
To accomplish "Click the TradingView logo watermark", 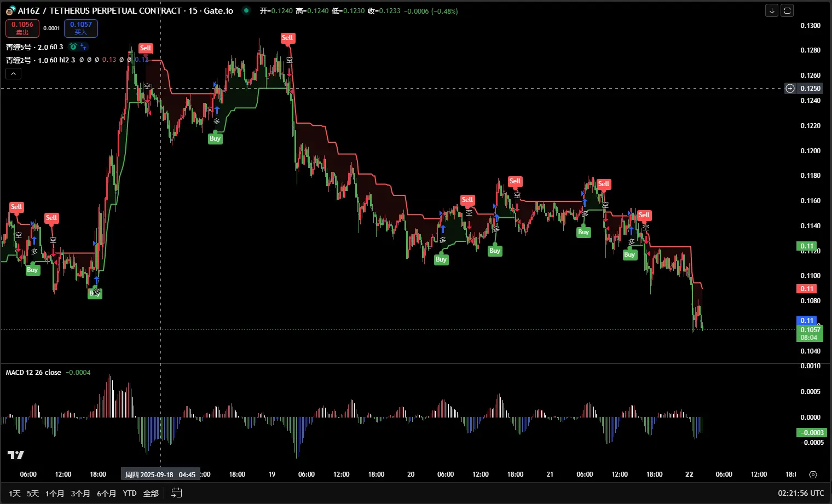I will click(x=16, y=455).
